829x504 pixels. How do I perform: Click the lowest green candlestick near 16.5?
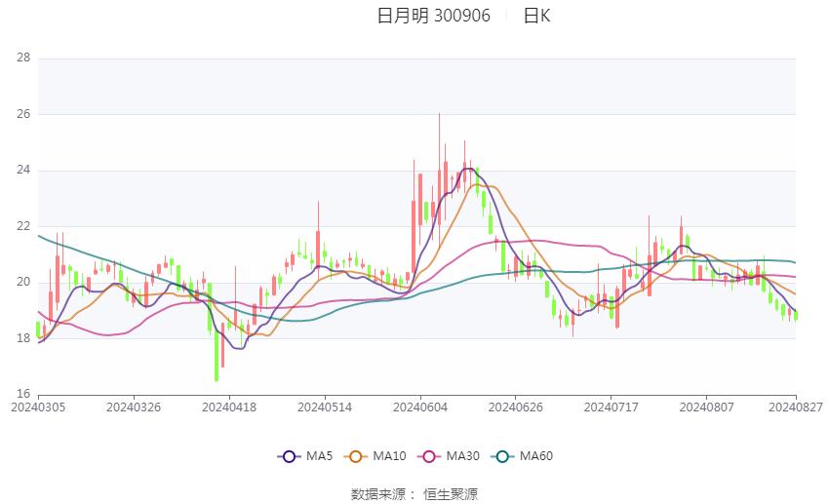217,355
